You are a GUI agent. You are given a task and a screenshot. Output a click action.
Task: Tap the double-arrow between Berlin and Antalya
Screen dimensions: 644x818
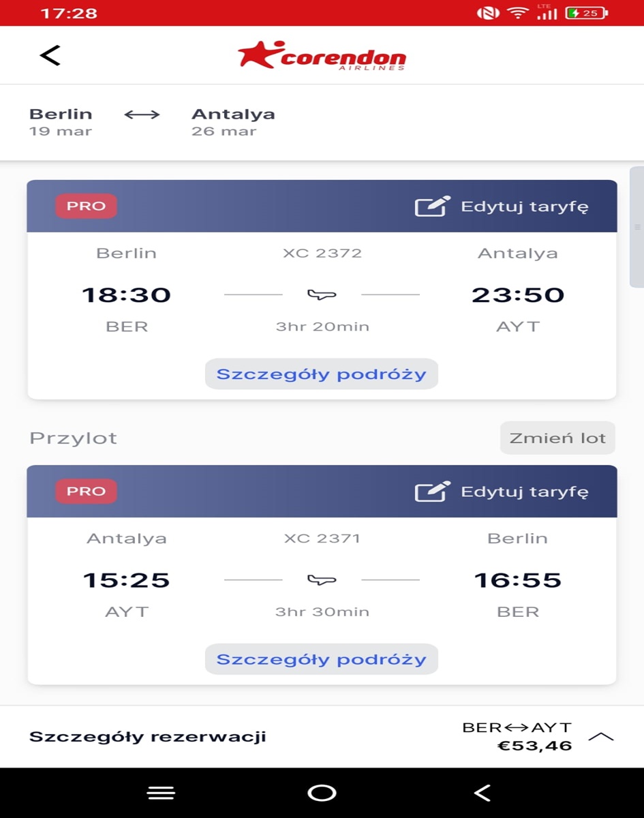point(142,115)
